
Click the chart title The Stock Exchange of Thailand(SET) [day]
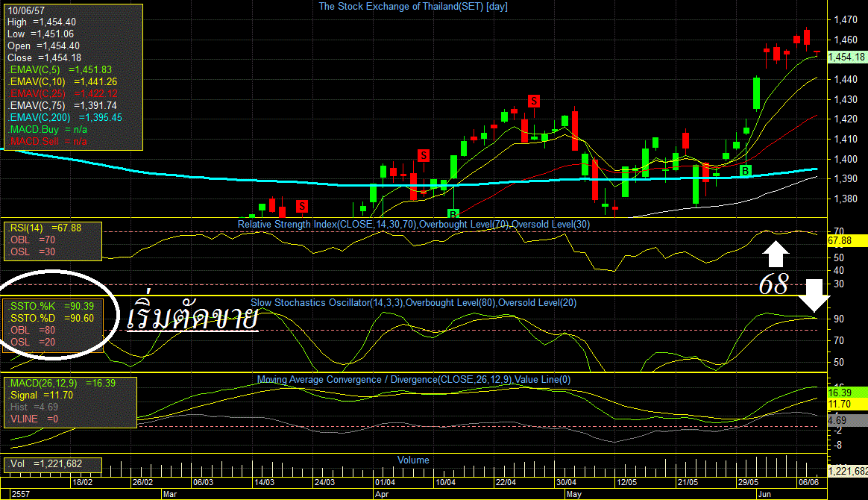point(413,7)
